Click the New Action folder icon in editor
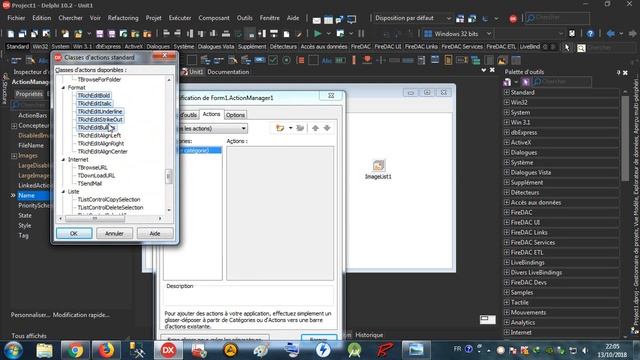Screen dimensions: 640x360 click(280, 128)
